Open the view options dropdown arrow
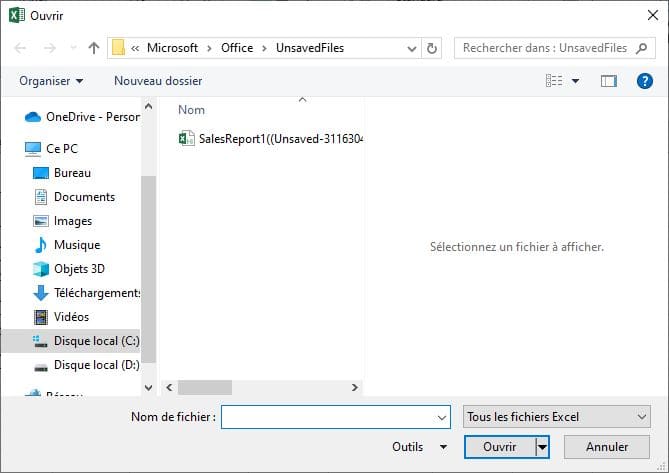This screenshot has width=669, height=473. pyautogui.click(x=576, y=81)
